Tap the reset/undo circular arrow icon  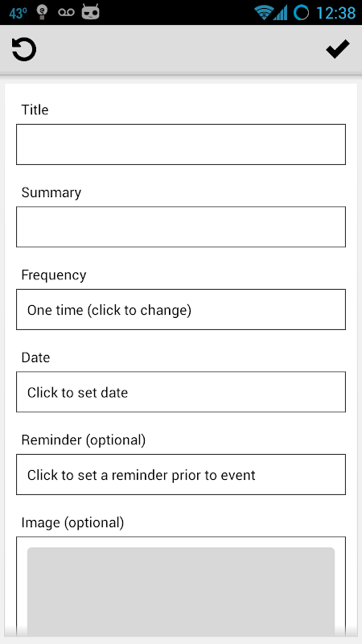[x=24, y=50]
